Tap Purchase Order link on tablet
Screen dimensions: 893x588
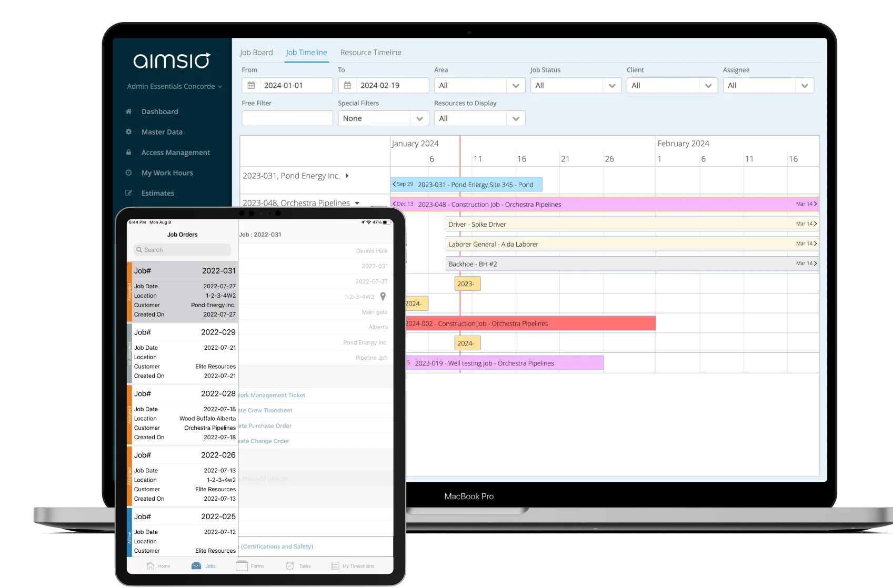tap(265, 425)
